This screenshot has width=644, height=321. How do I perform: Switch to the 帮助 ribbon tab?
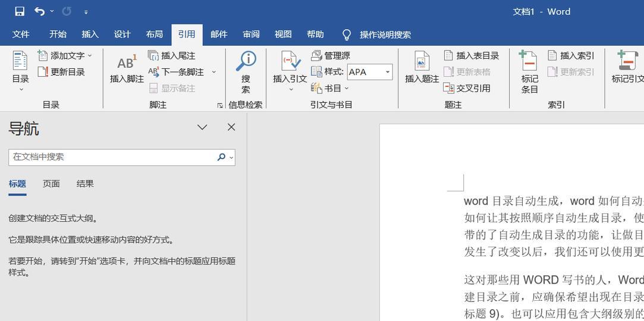tap(315, 34)
